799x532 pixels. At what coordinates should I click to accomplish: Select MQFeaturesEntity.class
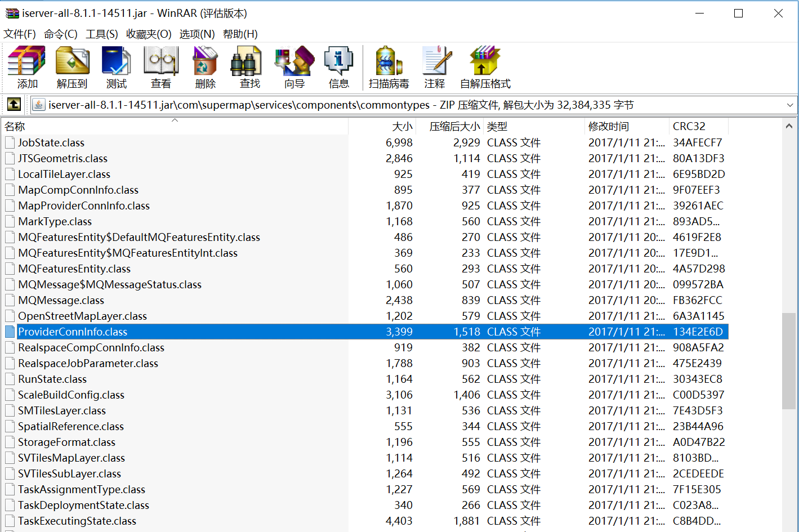pyautogui.click(x=74, y=269)
